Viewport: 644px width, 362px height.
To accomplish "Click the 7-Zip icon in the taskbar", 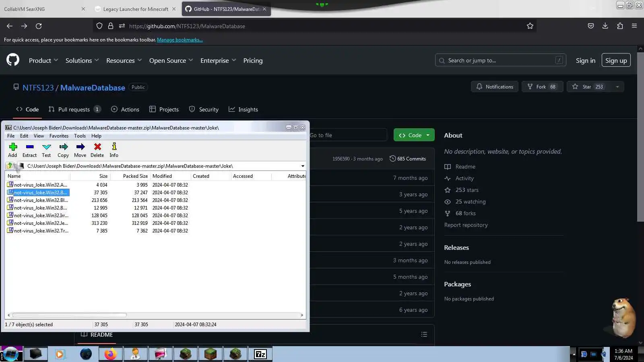I will point(260,354).
